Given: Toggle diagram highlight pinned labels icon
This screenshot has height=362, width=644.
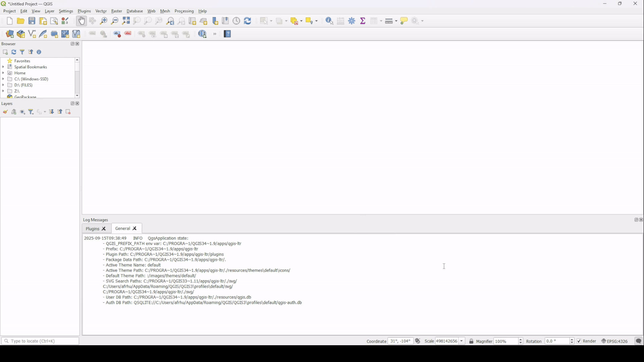Looking at the screenshot, I should click(x=117, y=34).
